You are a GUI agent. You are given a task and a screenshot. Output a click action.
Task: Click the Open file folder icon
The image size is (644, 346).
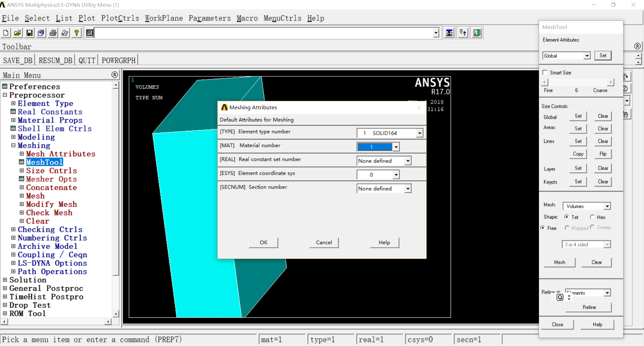17,33
